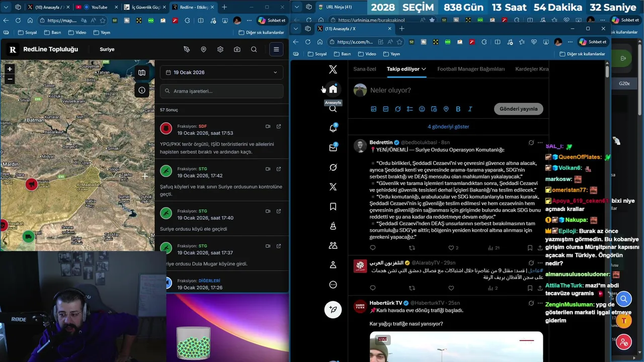Click the red megaphone marker on the map
The image size is (644, 362).
point(31,185)
